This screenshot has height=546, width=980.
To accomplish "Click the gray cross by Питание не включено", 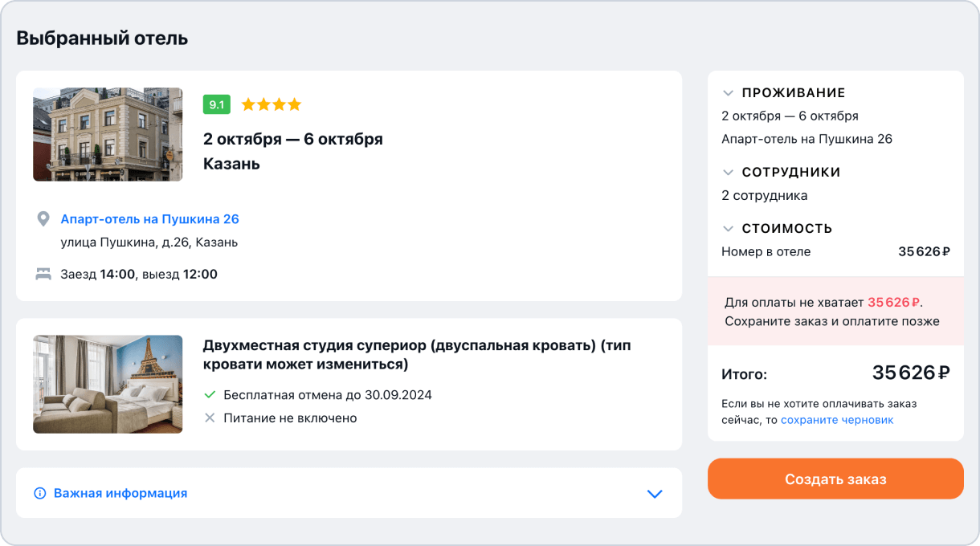I will (x=210, y=418).
